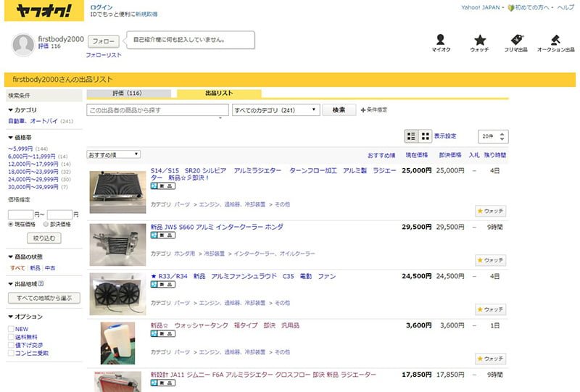Screen dimensions: 580x392
Task: Collapse the 商品の状態 filter section
Action: [25, 257]
